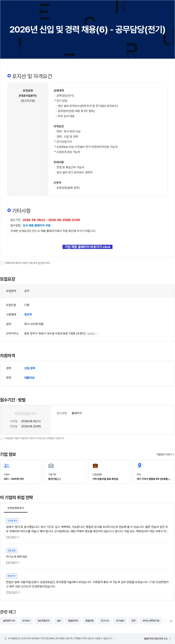Select the 유지보수 tag
Screen dimensions: 175x644
[26, 621]
